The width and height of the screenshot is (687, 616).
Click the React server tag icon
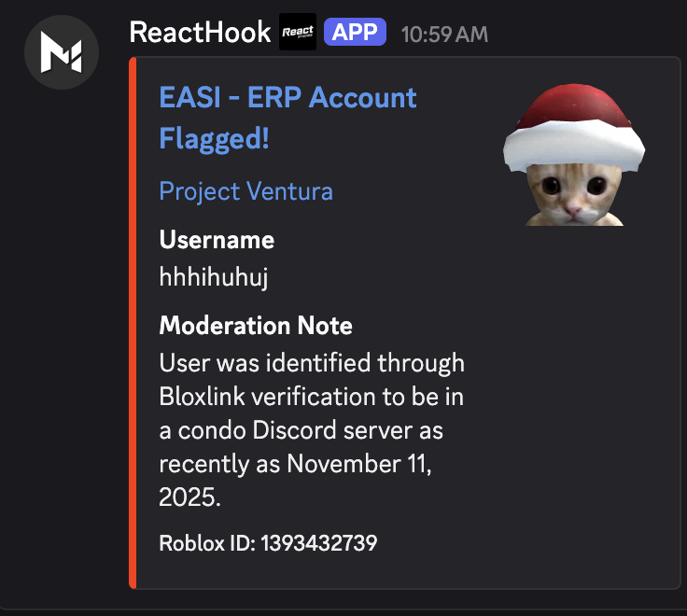click(x=298, y=33)
